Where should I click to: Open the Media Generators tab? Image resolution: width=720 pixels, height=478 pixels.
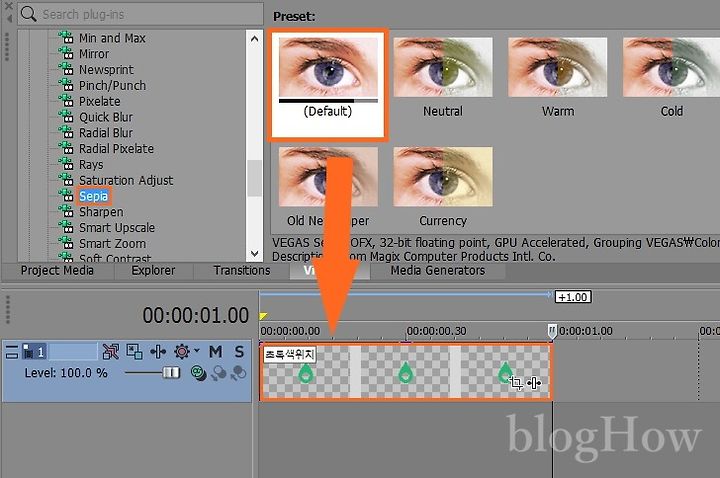coord(438,270)
